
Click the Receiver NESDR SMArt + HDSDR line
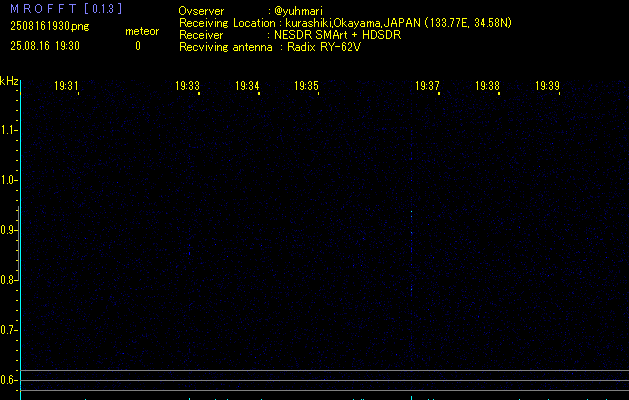(290, 35)
